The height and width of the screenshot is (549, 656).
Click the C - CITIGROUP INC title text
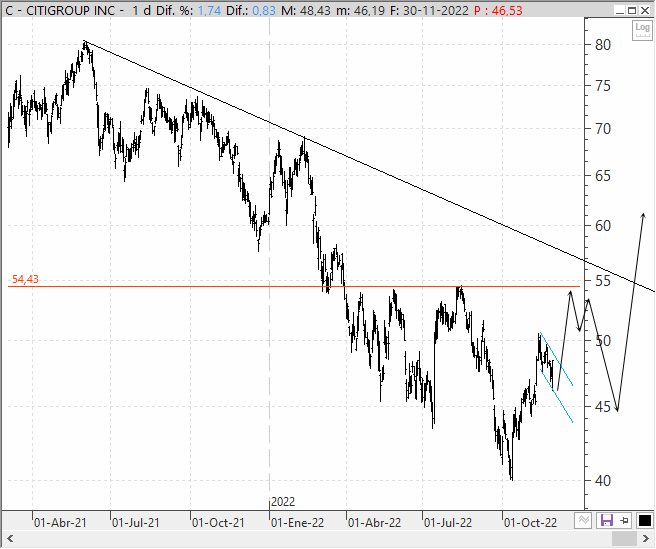coord(64,10)
